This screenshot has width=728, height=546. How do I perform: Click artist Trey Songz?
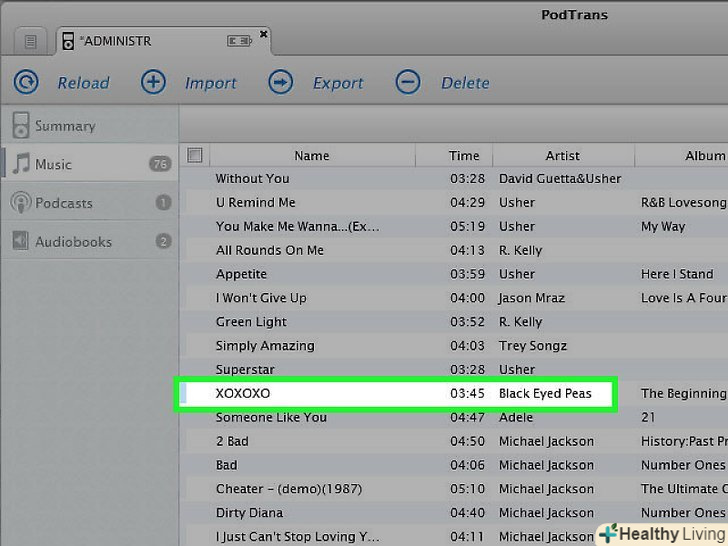533,346
